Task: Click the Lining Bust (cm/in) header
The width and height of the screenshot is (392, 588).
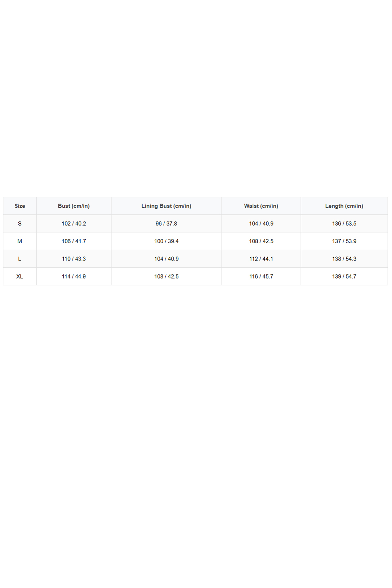Action: [166, 206]
